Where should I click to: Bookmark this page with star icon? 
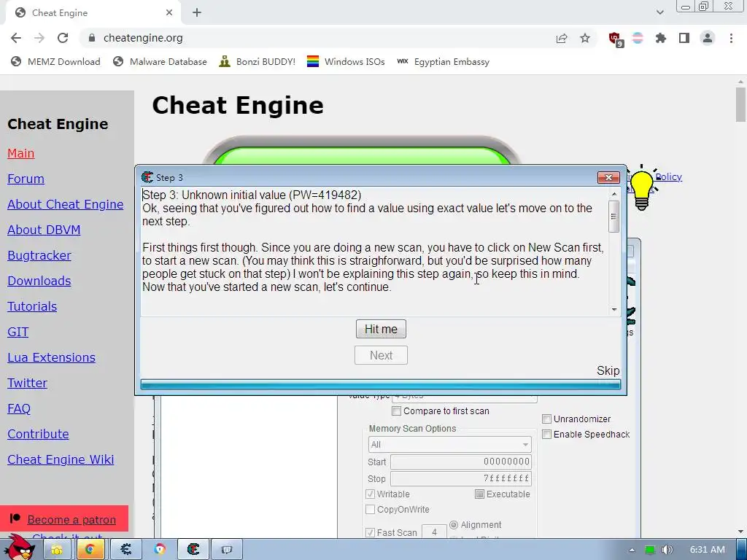click(x=585, y=38)
